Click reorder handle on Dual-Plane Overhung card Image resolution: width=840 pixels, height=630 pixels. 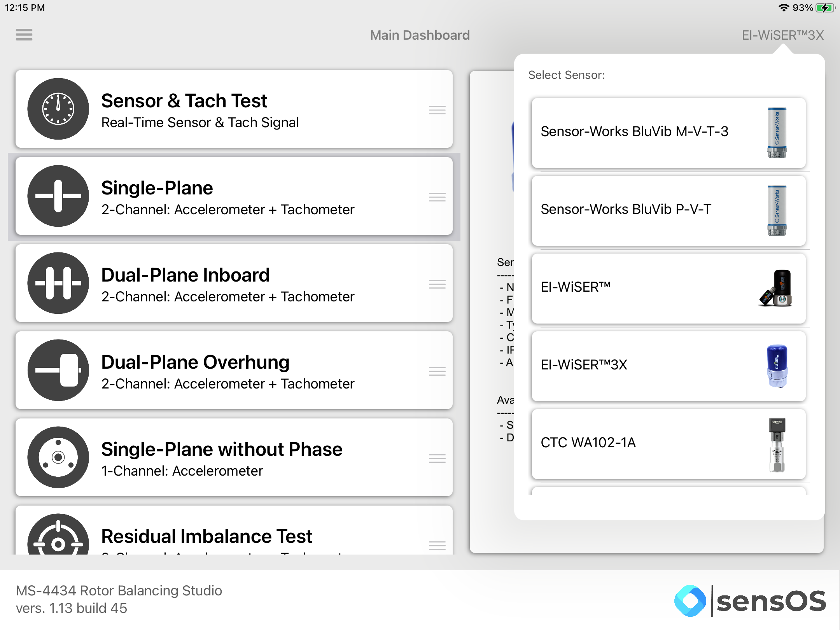point(437,371)
